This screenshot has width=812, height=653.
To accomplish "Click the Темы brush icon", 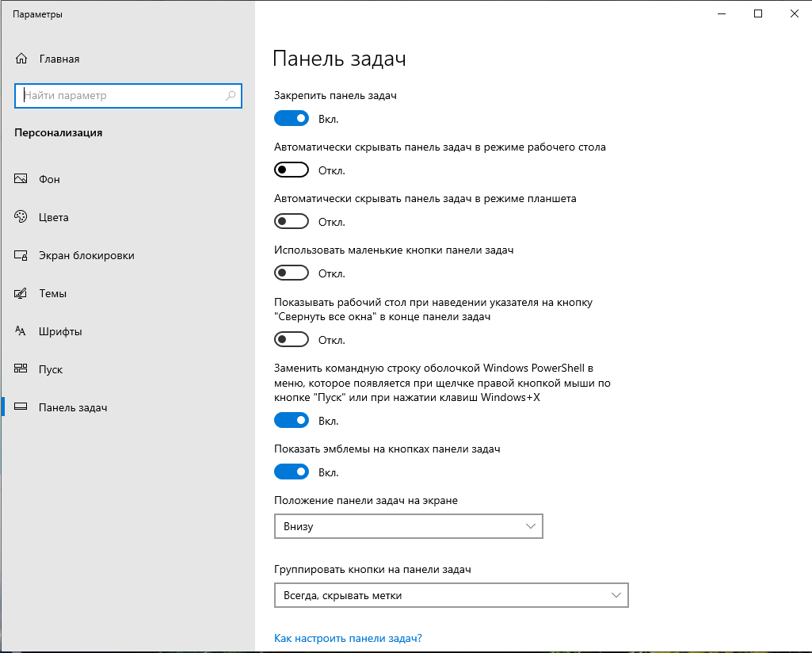I will click(21, 293).
